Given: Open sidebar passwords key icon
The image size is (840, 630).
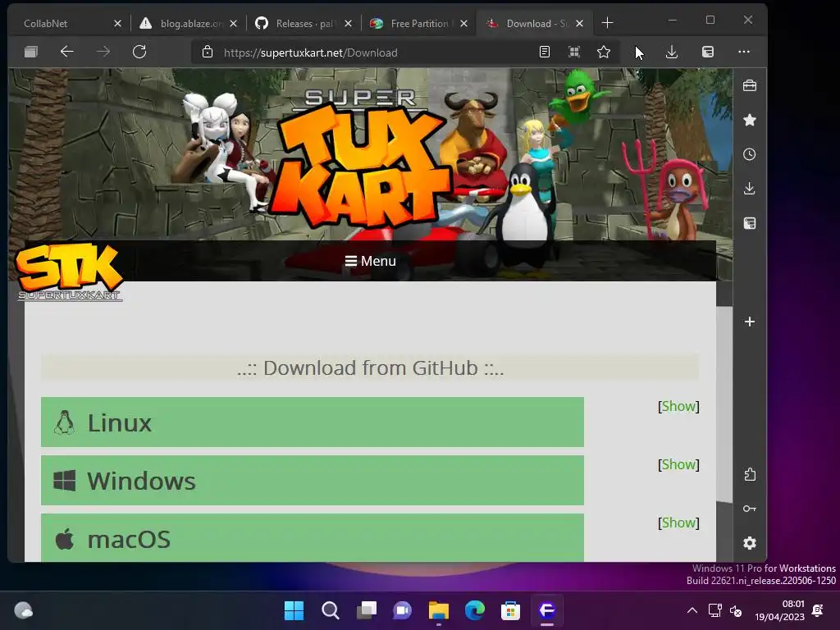Looking at the screenshot, I should [750, 509].
